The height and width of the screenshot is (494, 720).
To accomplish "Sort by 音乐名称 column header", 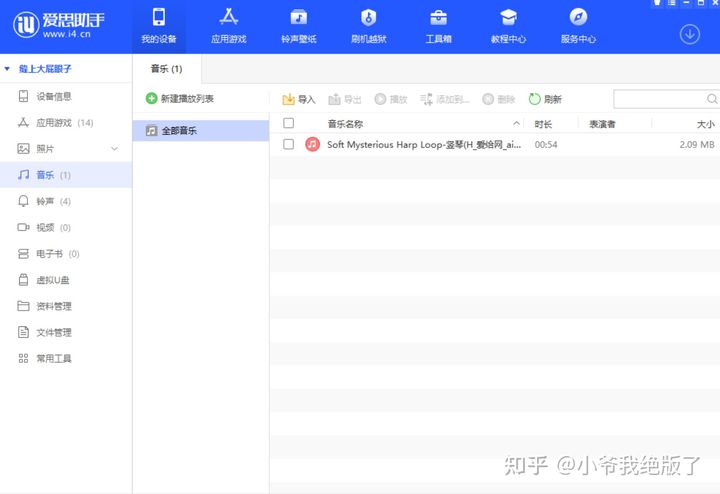I will click(345, 124).
